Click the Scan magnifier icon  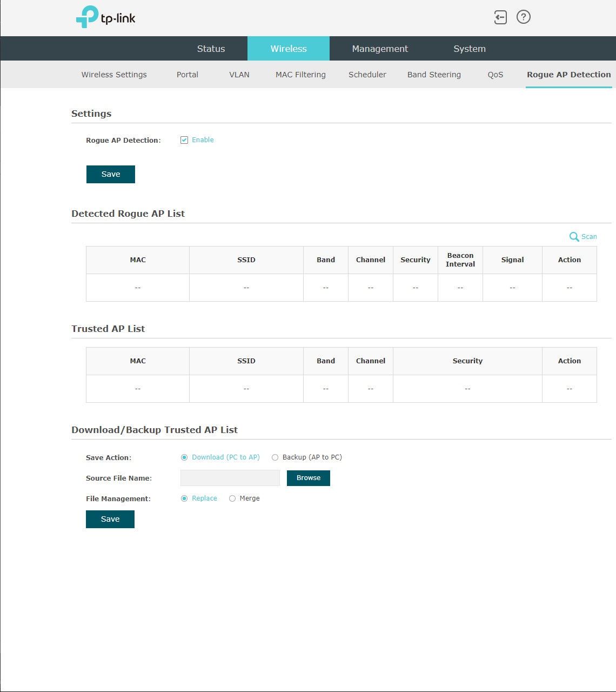click(574, 237)
